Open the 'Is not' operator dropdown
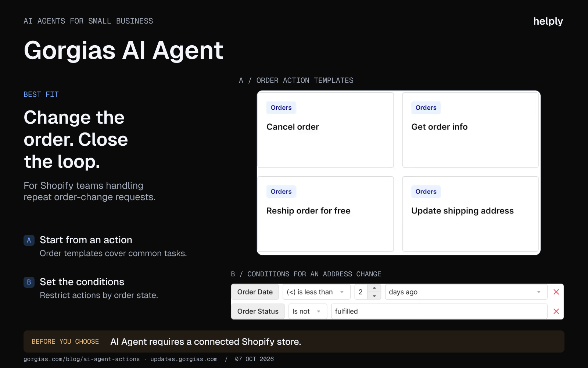The height and width of the screenshot is (368, 588). tap(308, 311)
